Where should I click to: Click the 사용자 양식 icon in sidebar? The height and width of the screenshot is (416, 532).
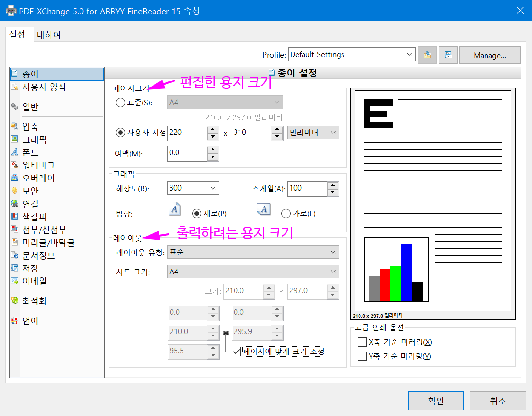coord(15,87)
